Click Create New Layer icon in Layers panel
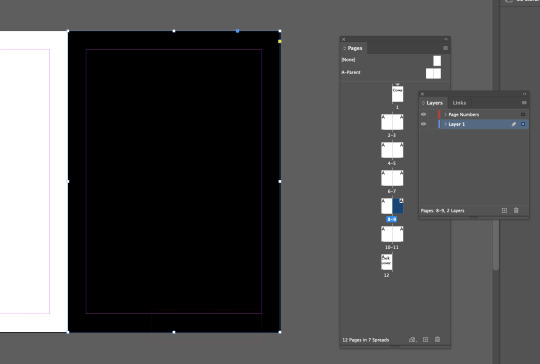The height and width of the screenshot is (364, 540). point(504,210)
